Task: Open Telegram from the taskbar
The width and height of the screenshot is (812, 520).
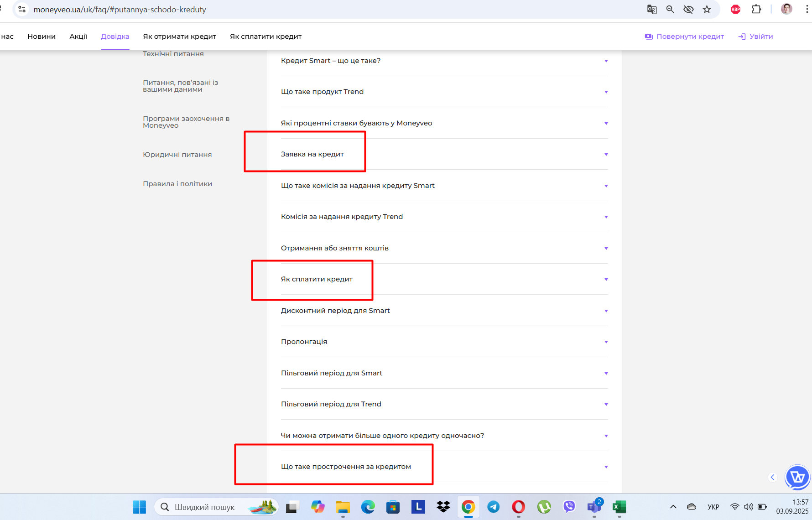Action: (x=493, y=507)
